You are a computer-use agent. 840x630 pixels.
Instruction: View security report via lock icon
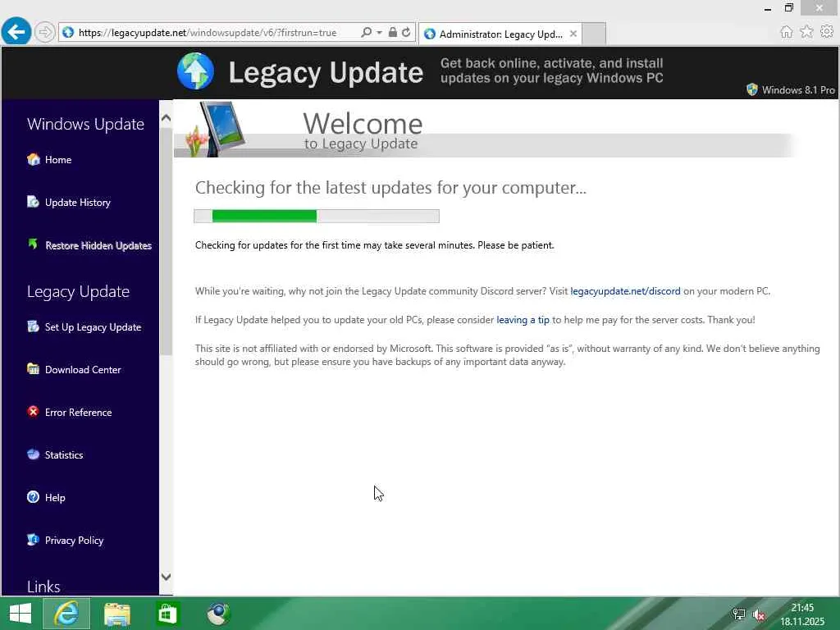pyautogui.click(x=393, y=32)
